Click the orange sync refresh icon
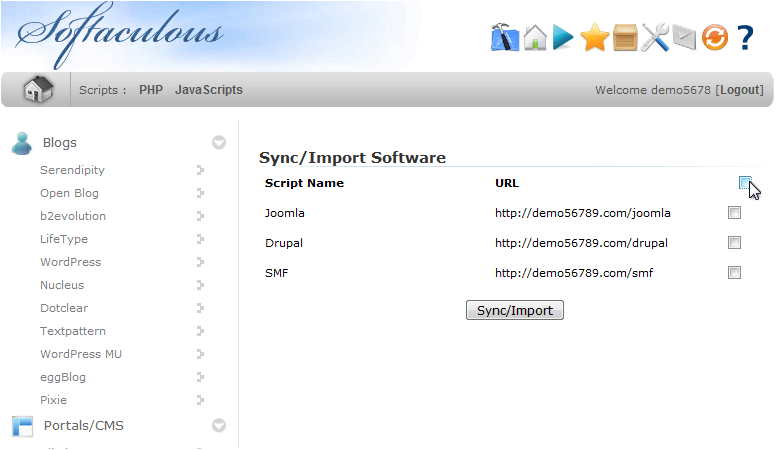Viewport: 776px width, 450px height. [715, 37]
